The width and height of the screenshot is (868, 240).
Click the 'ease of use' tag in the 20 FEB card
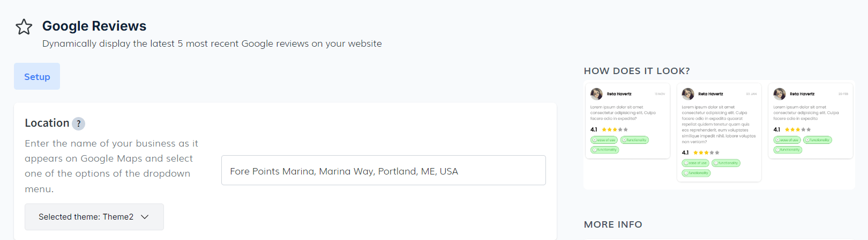[787, 140]
